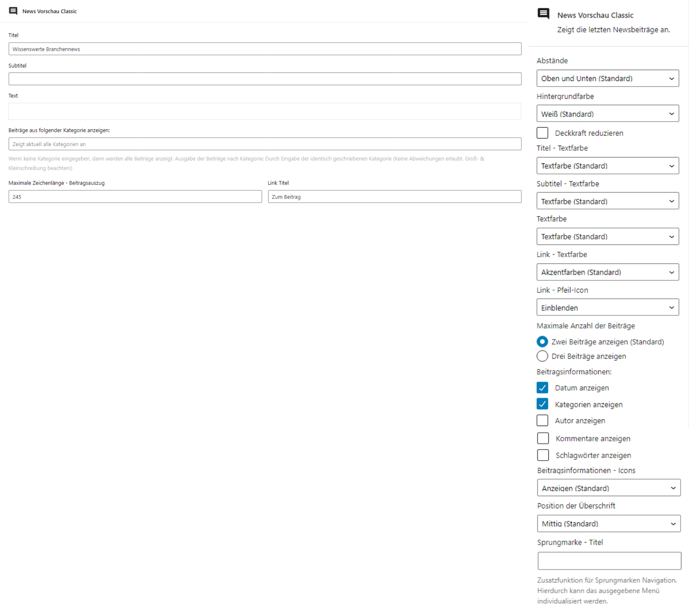Open the Abstände dropdown

pyautogui.click(x=608, y=79)
